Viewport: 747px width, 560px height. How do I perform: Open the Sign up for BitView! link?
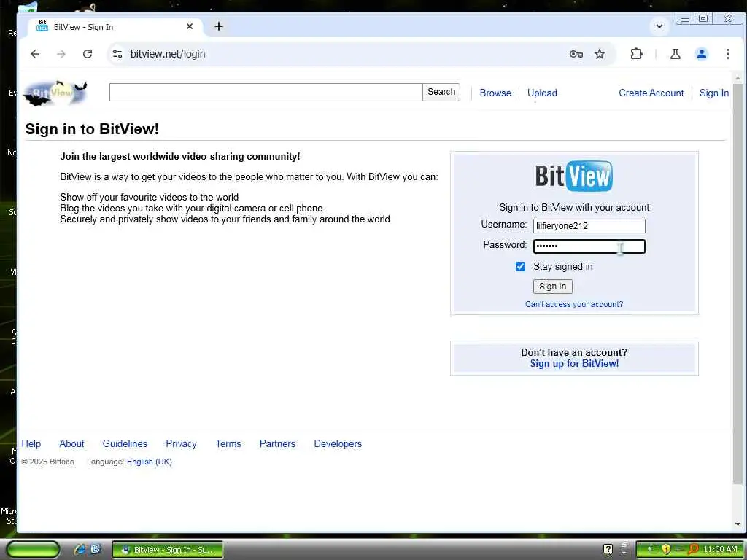point(574,363)
